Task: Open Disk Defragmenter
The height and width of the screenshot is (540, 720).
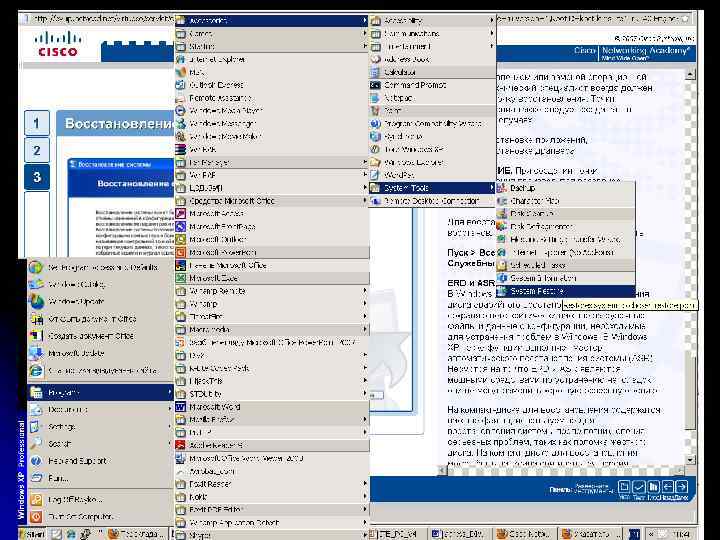Action: click(566, 226)
